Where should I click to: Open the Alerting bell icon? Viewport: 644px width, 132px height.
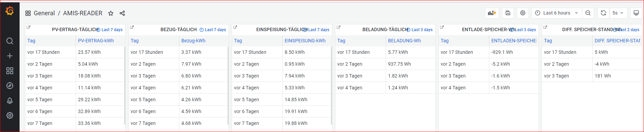click(x=10, y=101)
